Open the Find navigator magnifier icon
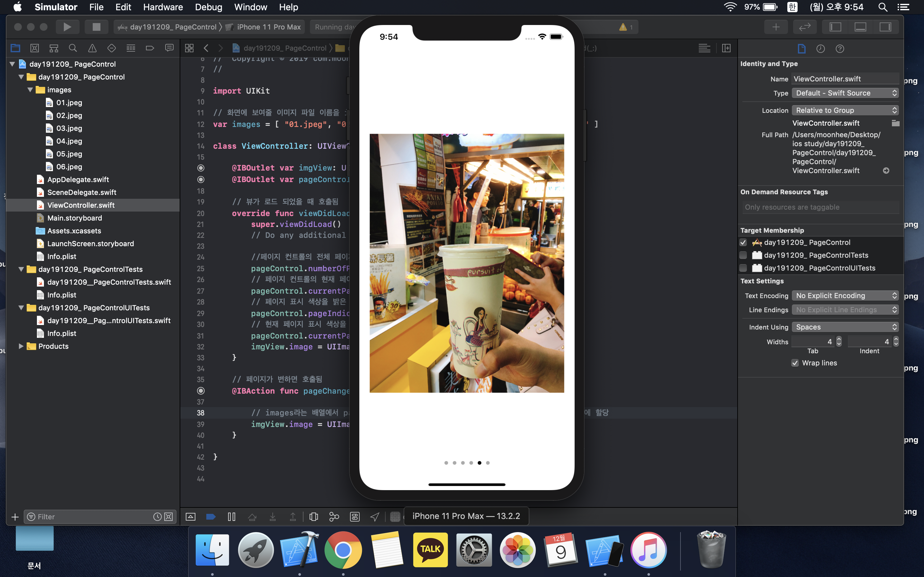The height and width of the screenshot is (577, 924). coord(73,48)
